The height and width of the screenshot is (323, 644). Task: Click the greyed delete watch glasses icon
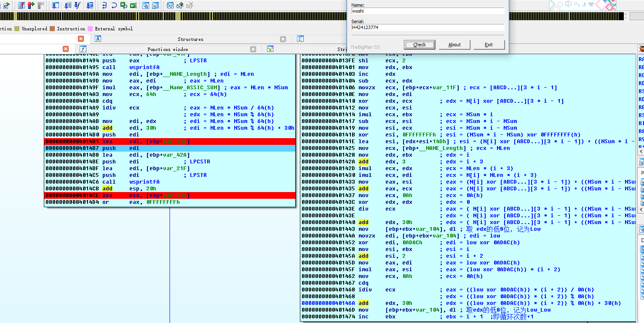point(190,5)
